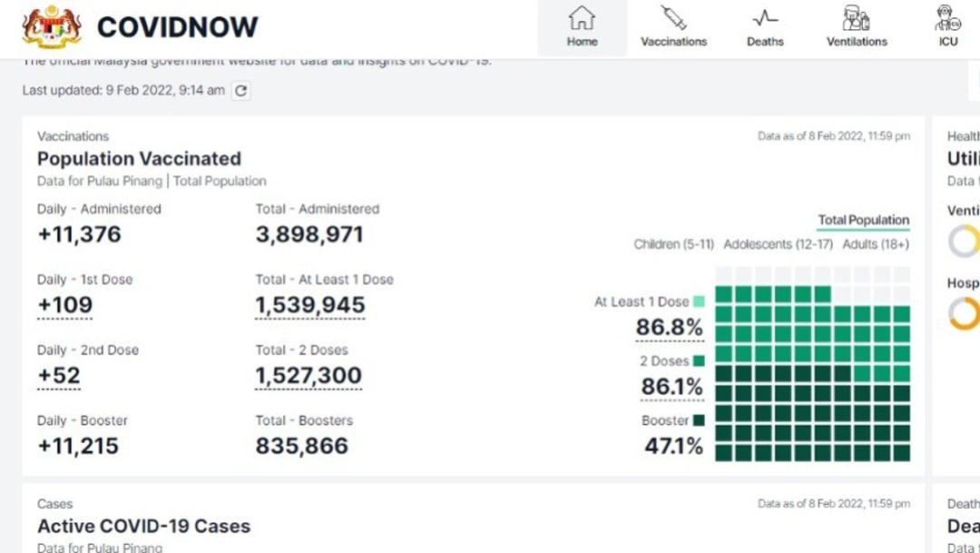980x553 pixels.
Task: Go to the ICU nav label
Action: (x=948, y=41)
